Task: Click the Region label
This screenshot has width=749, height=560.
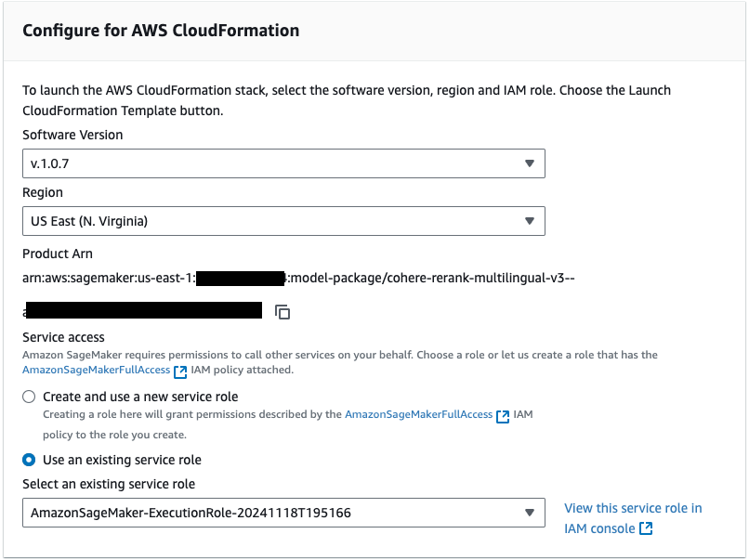Action: [43, 193]
